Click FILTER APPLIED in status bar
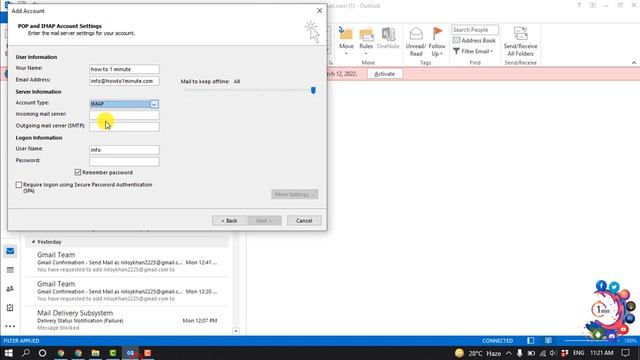 (22, 341)
